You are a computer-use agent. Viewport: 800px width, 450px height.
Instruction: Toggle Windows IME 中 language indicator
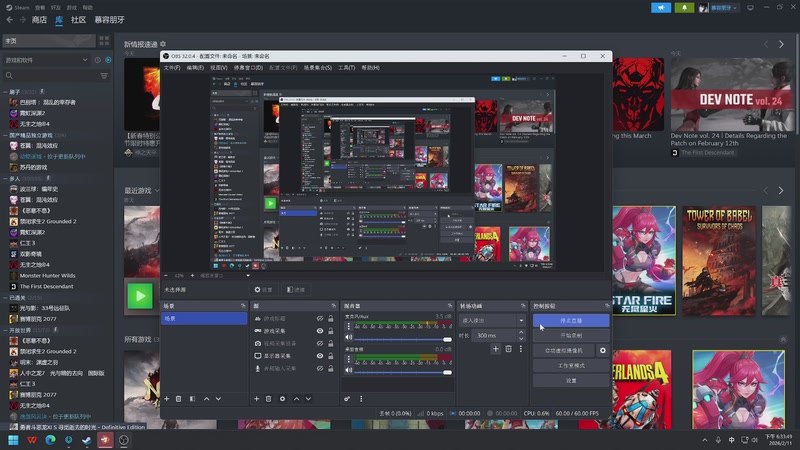[732, 440]
